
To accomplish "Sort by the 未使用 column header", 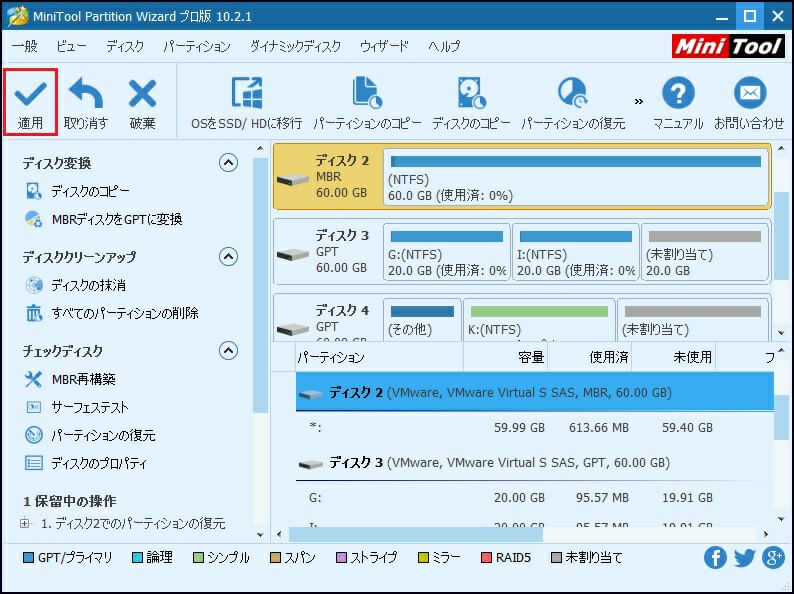I will (x=673, y=358).
